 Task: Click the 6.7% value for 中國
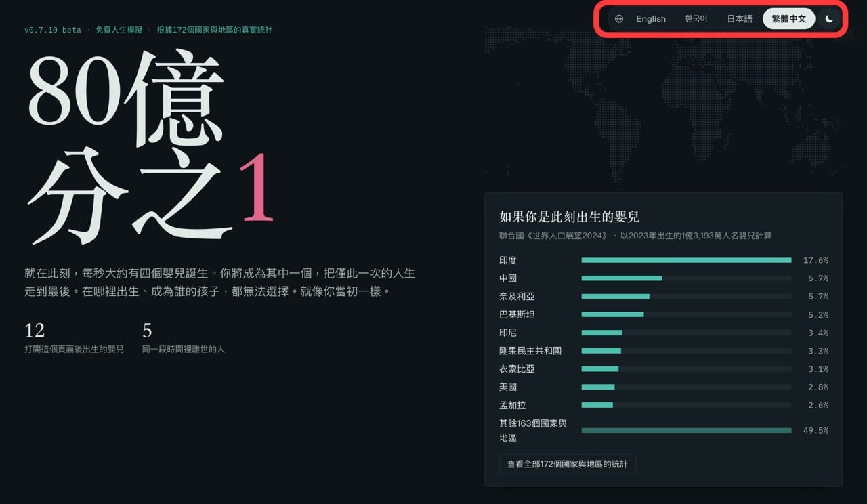point(818,278)
